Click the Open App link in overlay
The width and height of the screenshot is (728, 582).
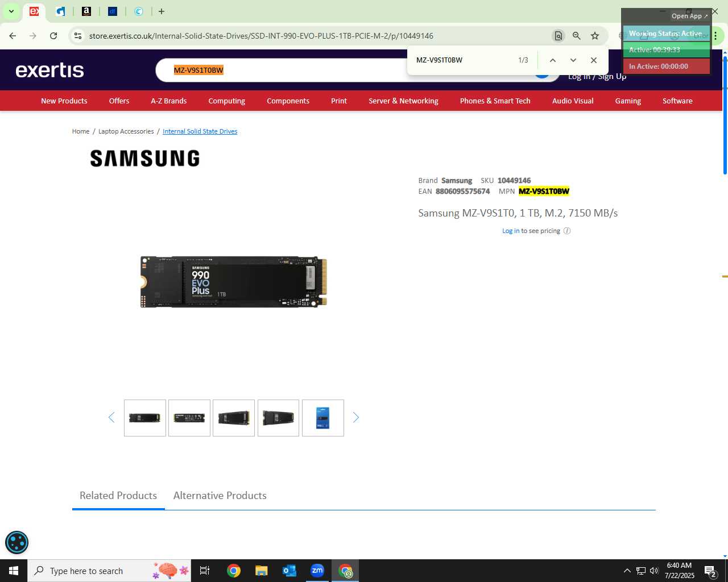click(689, 16)
